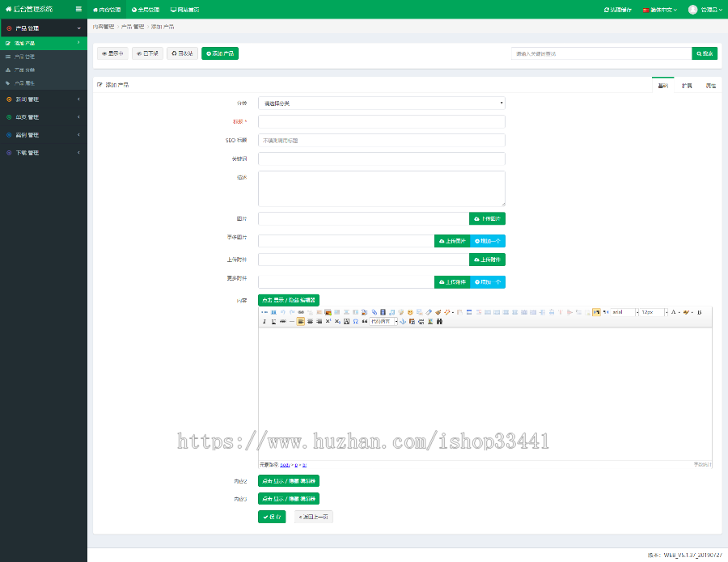Select the 基础 tab
Screen dimensions: 728x562
point(662,86)
